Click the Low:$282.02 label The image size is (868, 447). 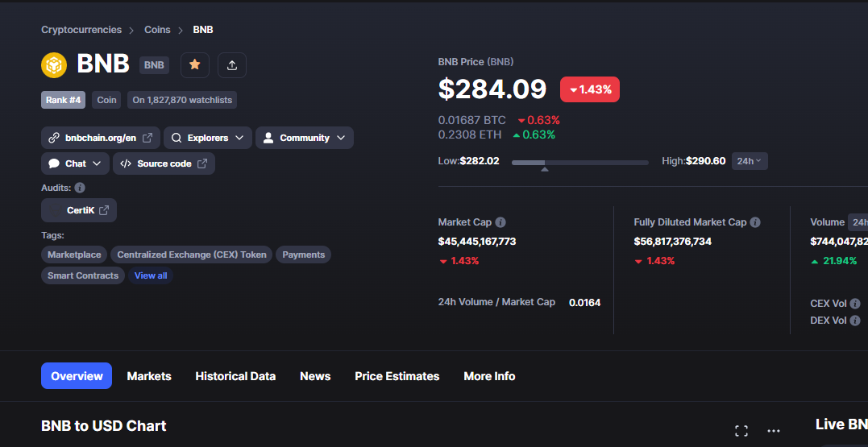click(468, 161)
